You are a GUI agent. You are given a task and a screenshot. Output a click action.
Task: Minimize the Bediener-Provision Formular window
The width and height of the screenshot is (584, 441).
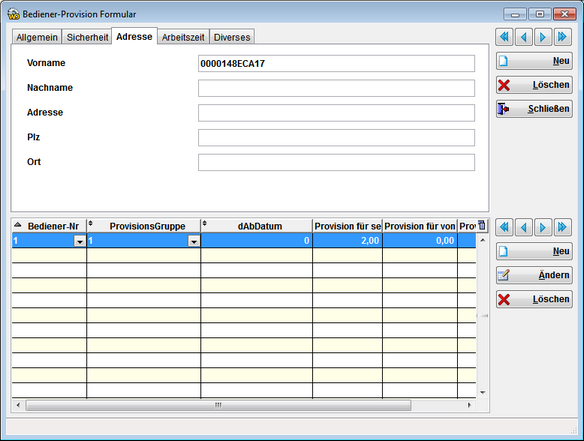coord(515,14)
